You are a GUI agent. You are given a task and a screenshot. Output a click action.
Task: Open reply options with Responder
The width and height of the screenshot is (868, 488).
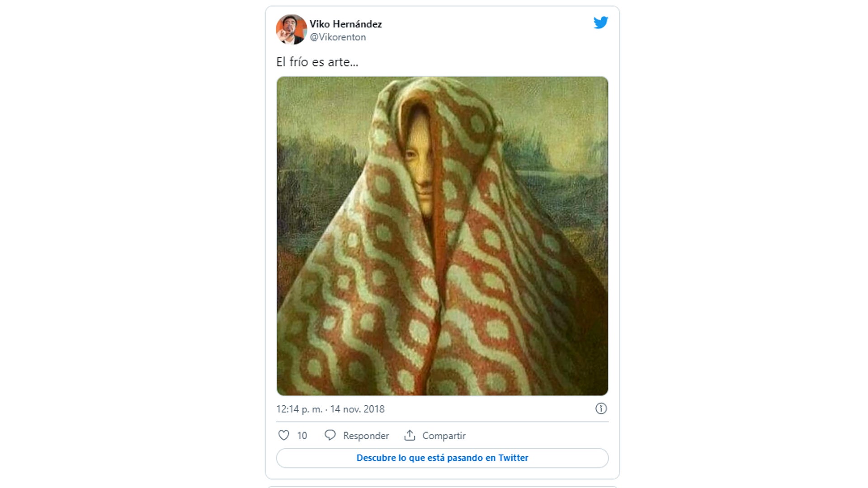coord(366,435)
